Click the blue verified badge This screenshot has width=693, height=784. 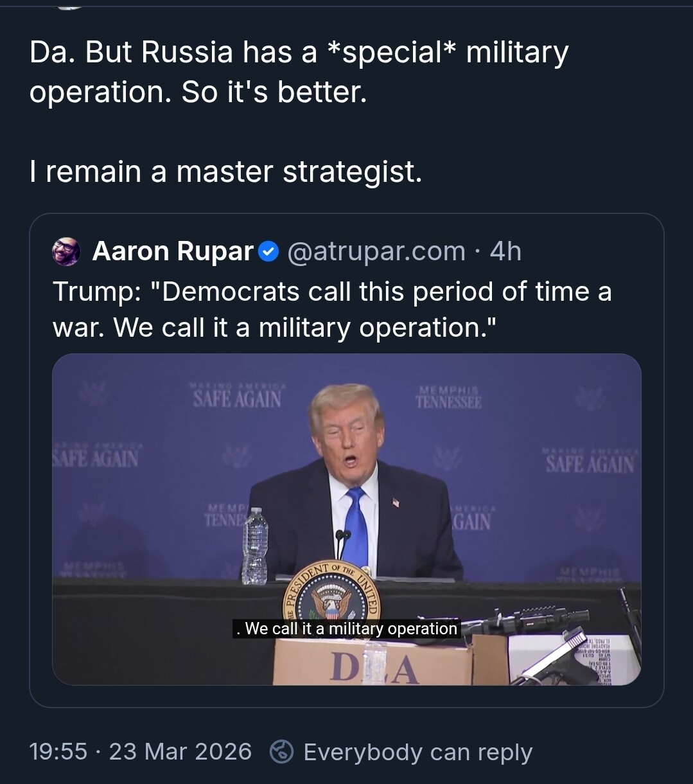pos(268,252)
